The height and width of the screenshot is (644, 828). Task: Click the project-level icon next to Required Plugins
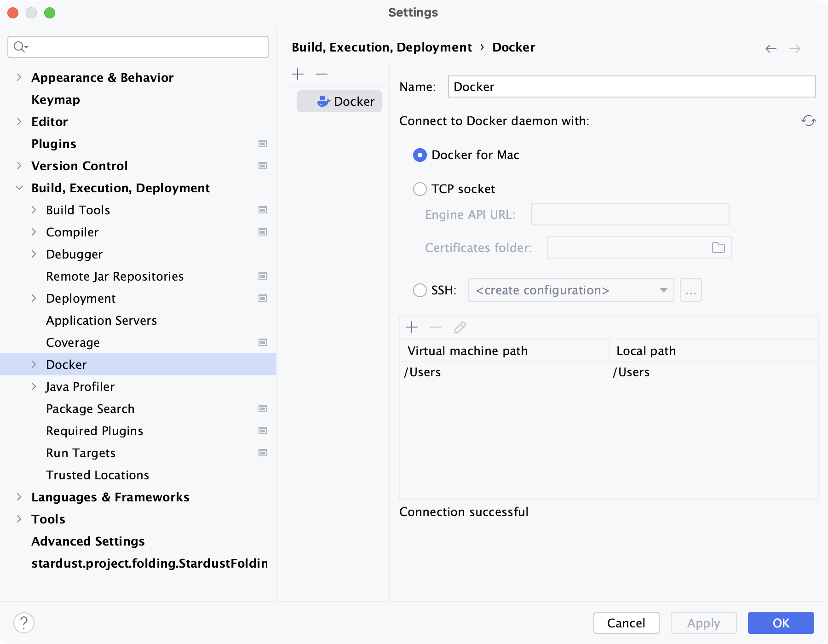click(x=263, y=431)
